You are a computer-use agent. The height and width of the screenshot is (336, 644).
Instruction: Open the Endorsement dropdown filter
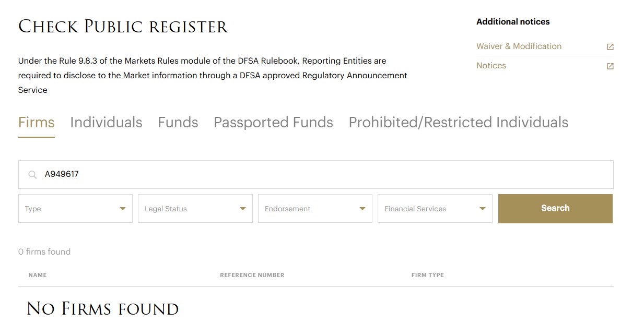point(314,209)
